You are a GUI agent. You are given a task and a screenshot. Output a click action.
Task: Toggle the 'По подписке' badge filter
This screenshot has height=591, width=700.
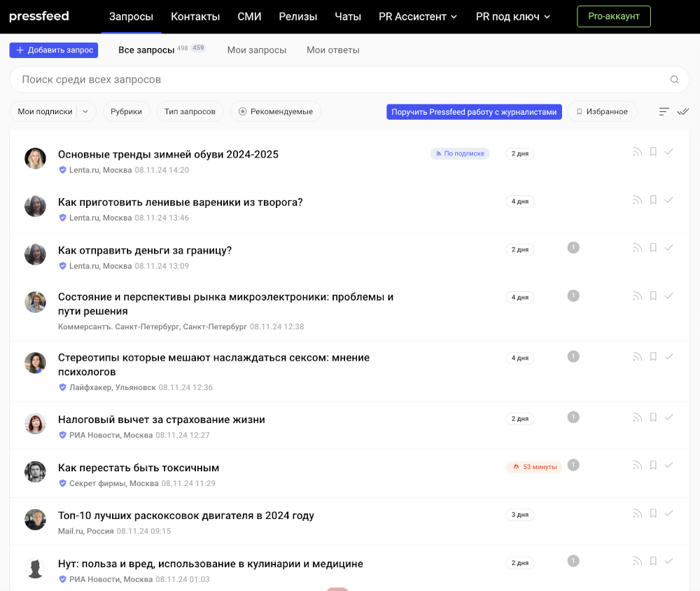pos(460,153)
